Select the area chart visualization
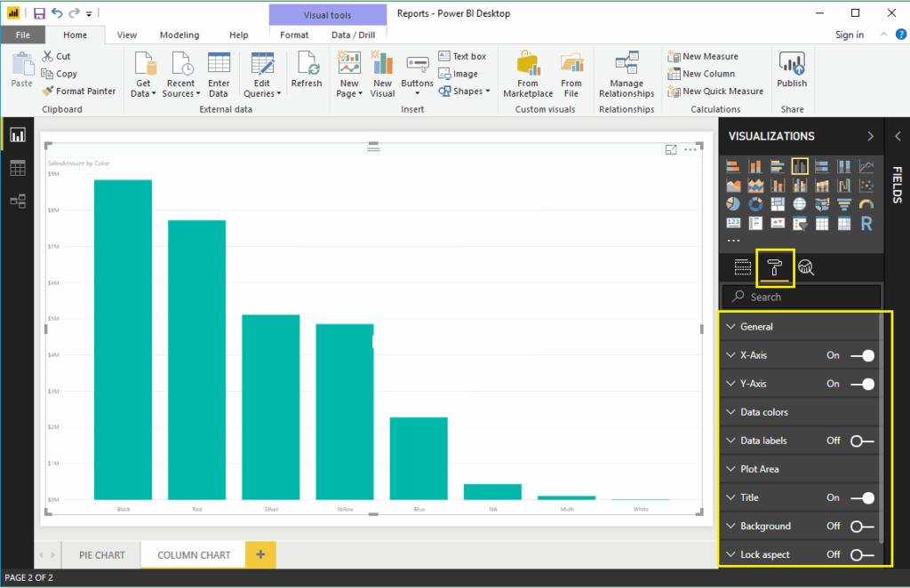The width and height of the screenshot is (910, 588). [733, 186]
